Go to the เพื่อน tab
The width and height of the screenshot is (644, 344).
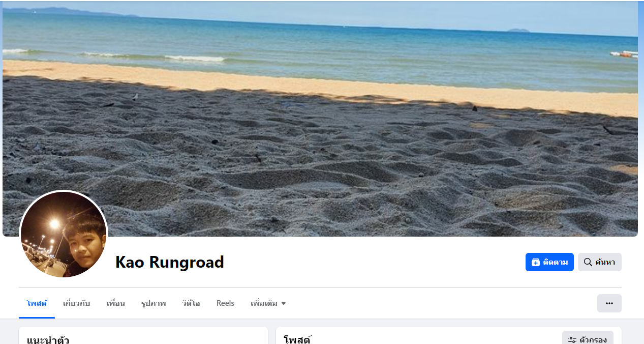tap(116, 303)
